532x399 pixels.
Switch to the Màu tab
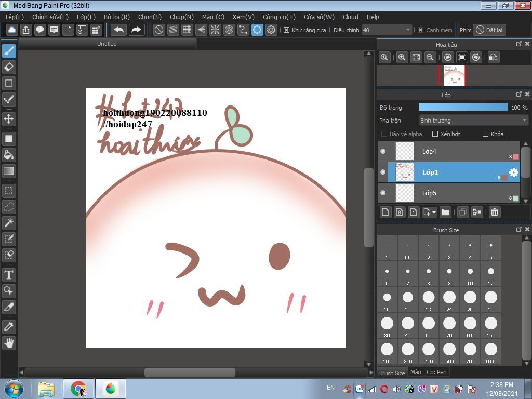(x=416, y=372)
